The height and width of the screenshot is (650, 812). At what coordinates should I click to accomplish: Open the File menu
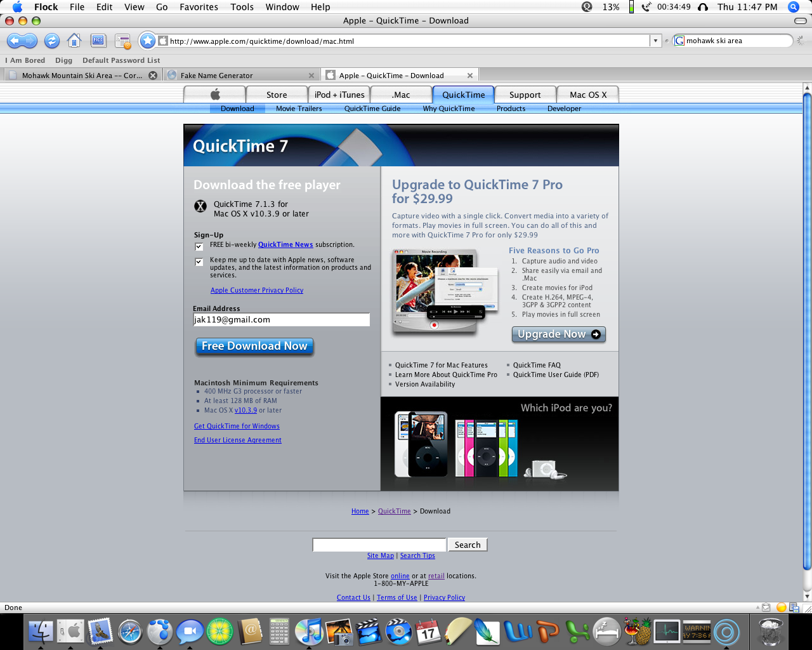click(77, 7)
